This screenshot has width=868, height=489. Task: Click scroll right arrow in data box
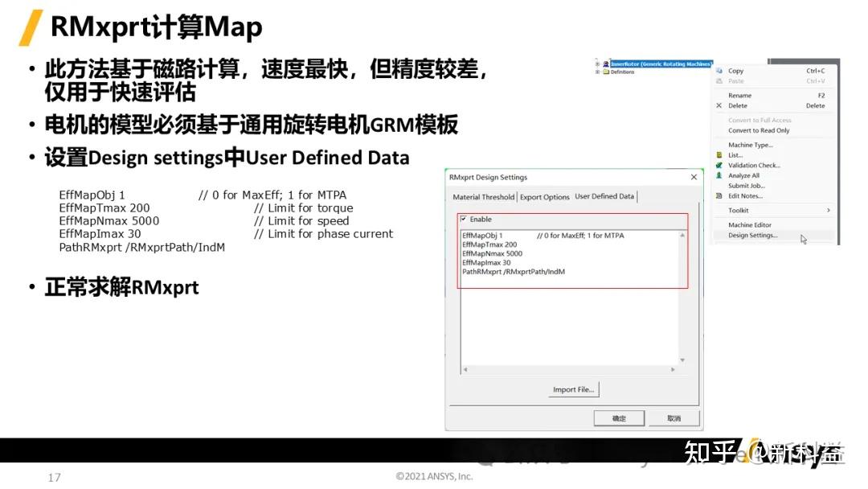[x=674, y=369]
